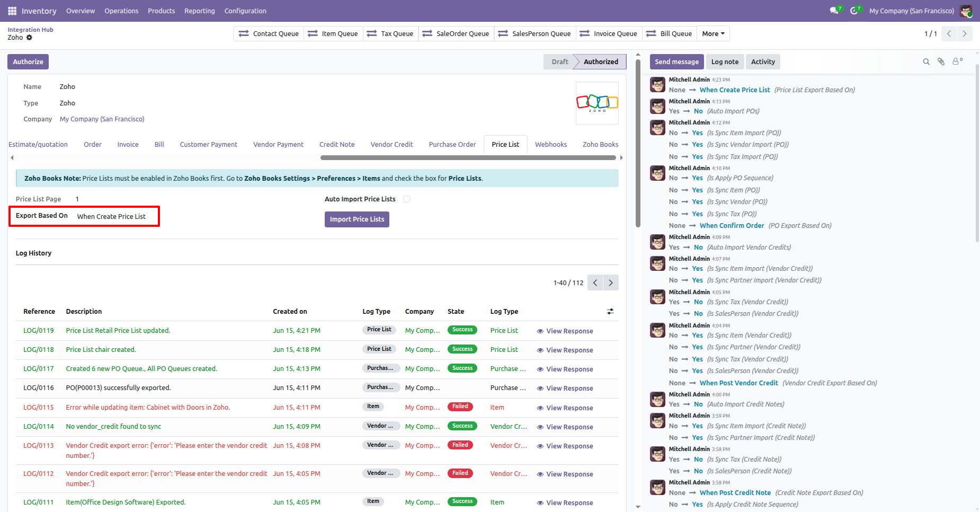Go to the previous record arrow
The height and width of the screenshot is (512, 980).
pyautogui.click(x=949, y=34)
